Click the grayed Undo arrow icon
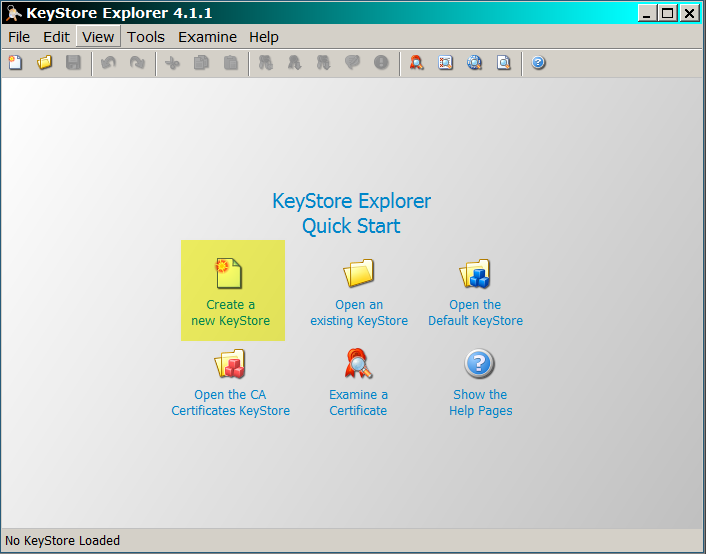 click(x=108, y=63)
